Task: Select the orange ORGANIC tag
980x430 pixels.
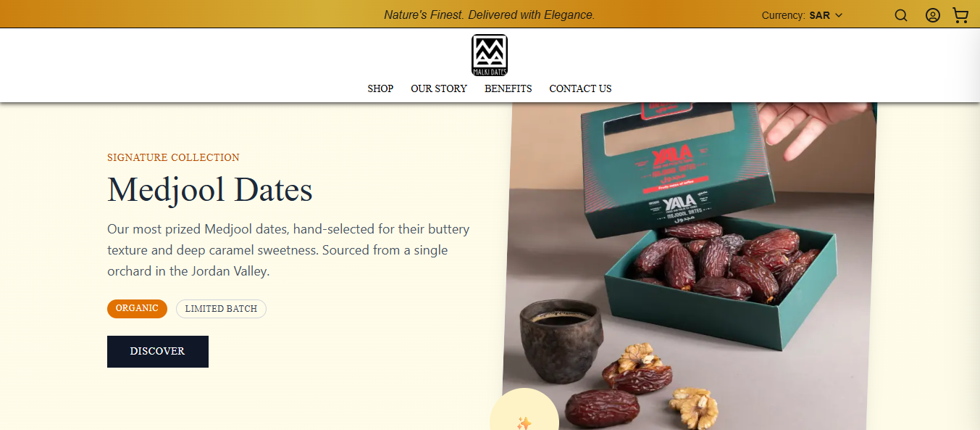Action: point(137,309)
